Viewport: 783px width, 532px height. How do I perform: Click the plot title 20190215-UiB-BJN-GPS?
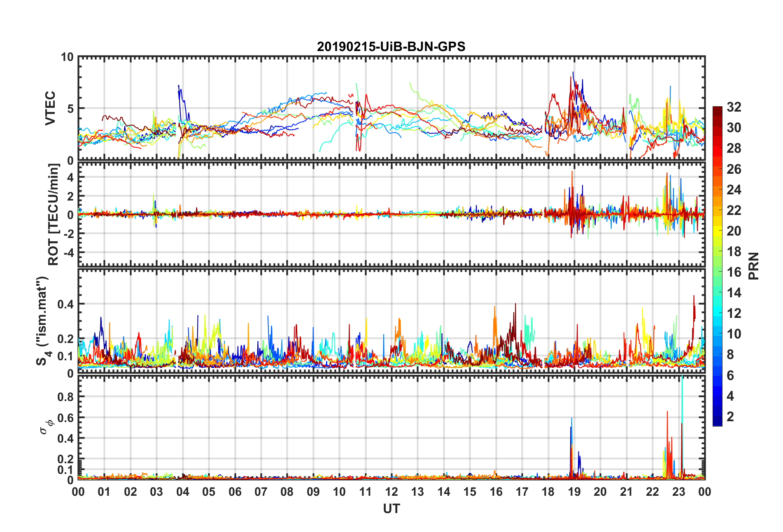(x=391, y=47)
